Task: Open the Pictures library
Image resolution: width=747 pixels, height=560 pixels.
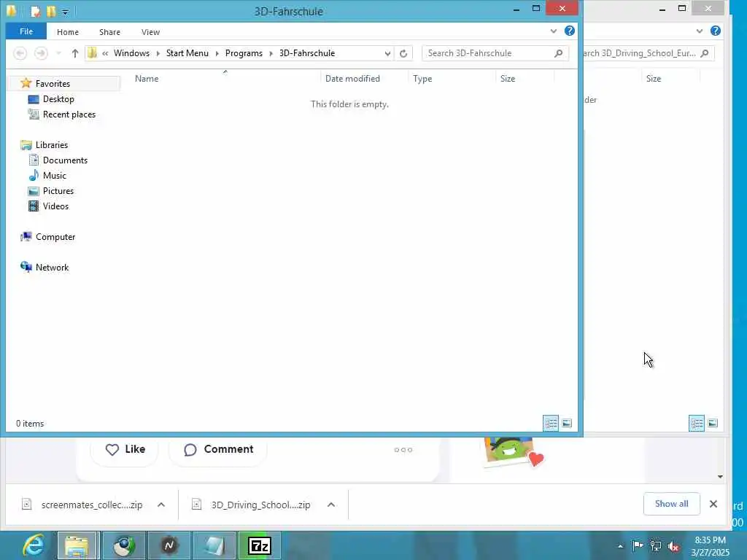Action: (x=58, y=190)
